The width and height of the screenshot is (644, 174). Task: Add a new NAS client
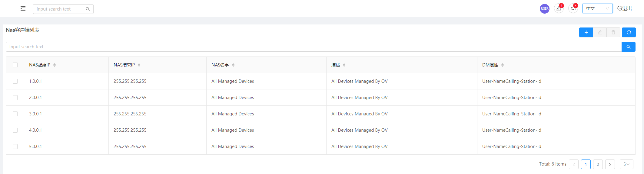[x=586, y=32]
